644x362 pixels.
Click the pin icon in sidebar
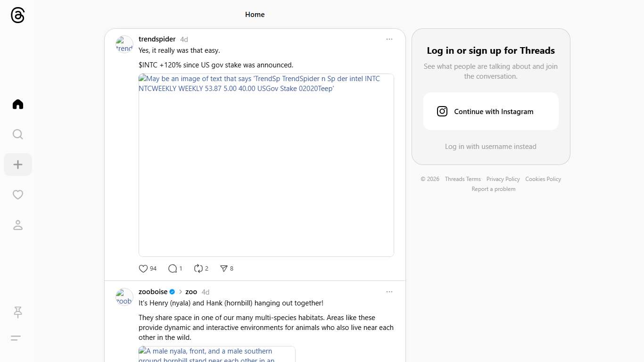coord(18,312)
